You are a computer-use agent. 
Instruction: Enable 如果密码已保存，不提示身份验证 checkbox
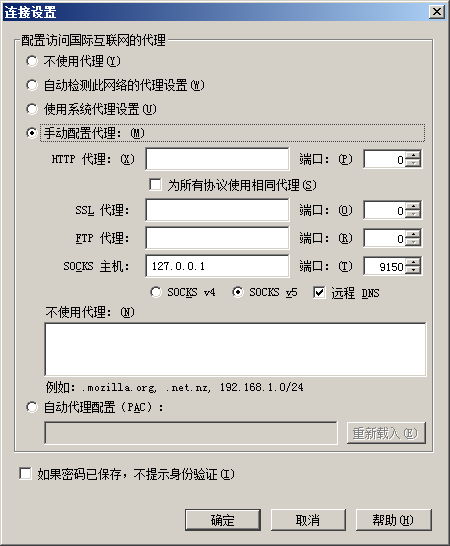[25, 474]
